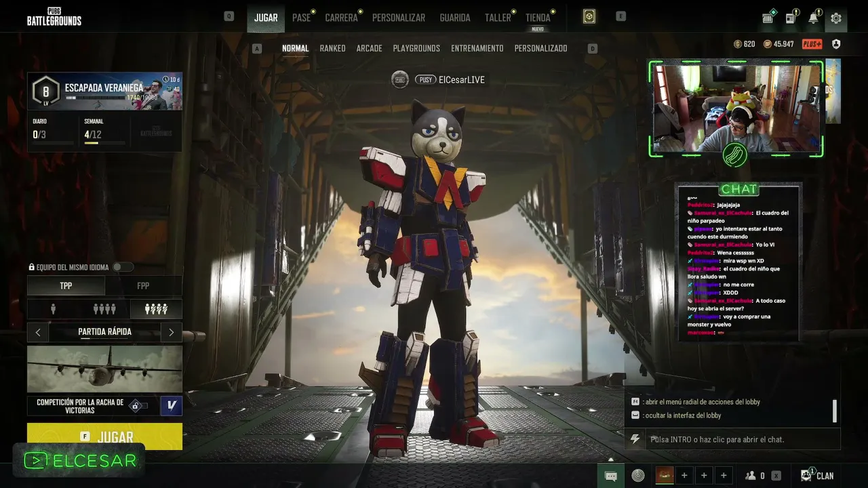Switch to TPP perspective
This screenshot has height=488, width=868.
pos(66,285)
